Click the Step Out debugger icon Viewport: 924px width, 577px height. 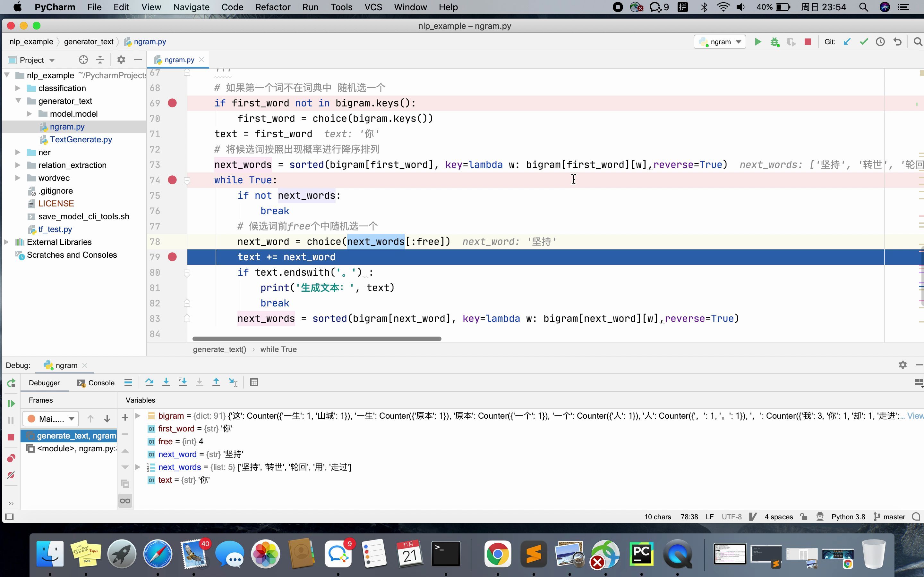tap(216, 382)
